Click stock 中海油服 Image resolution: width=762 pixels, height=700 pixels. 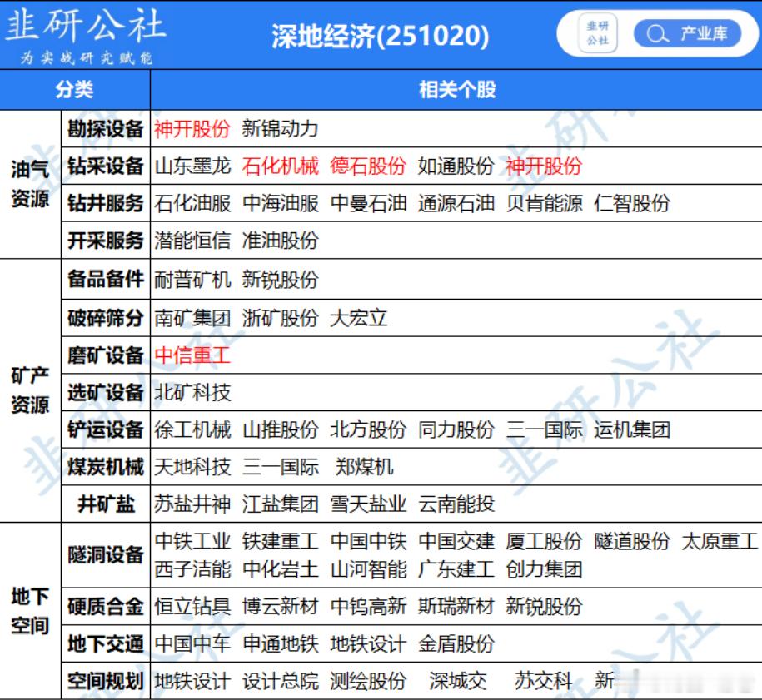[x=281, y=204]
